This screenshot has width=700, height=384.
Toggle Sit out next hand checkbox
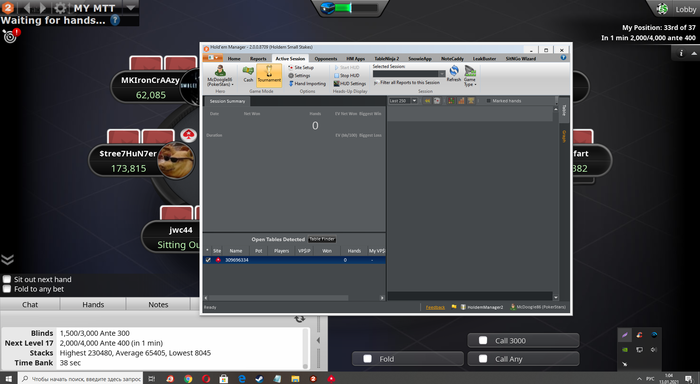pyautogui.click(x=7, y=279)
